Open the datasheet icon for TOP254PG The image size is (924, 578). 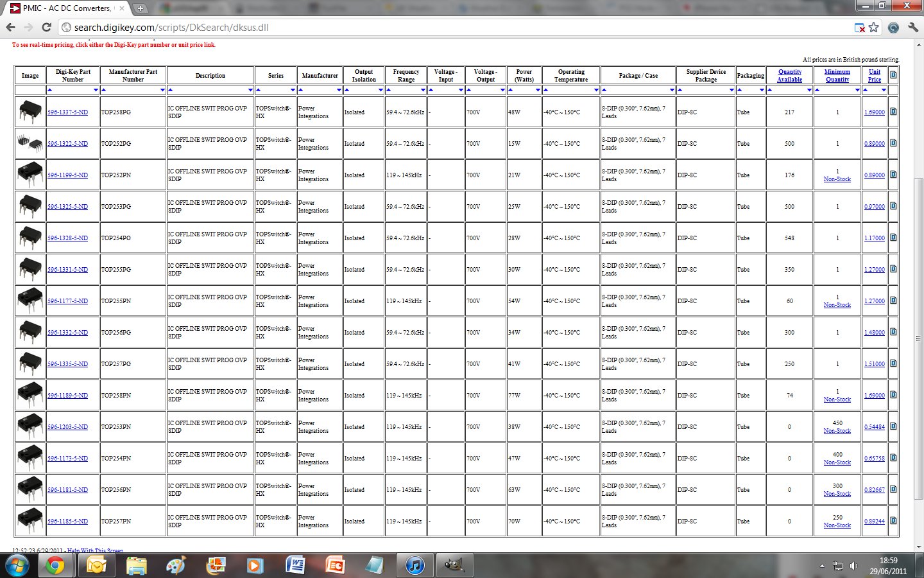point(893,238)
